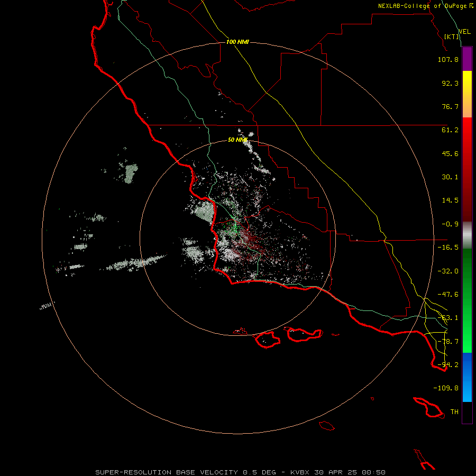
Task: Click the -16.5 velocity scale value
Action: click(x=448, y=248)
